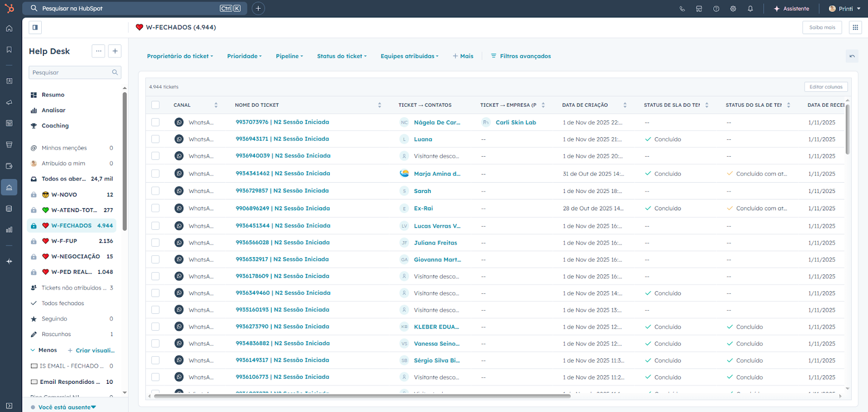Select the checkbox for ticket 9936943171
Image resolution: width=868 pixels, height=412 pixels.
coord(156,139)
